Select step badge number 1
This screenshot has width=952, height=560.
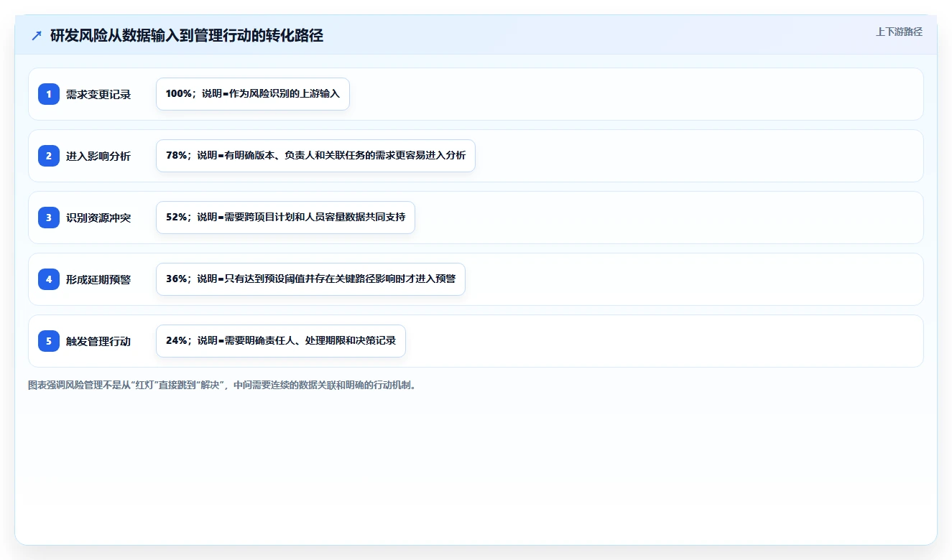tap(49, 94)
